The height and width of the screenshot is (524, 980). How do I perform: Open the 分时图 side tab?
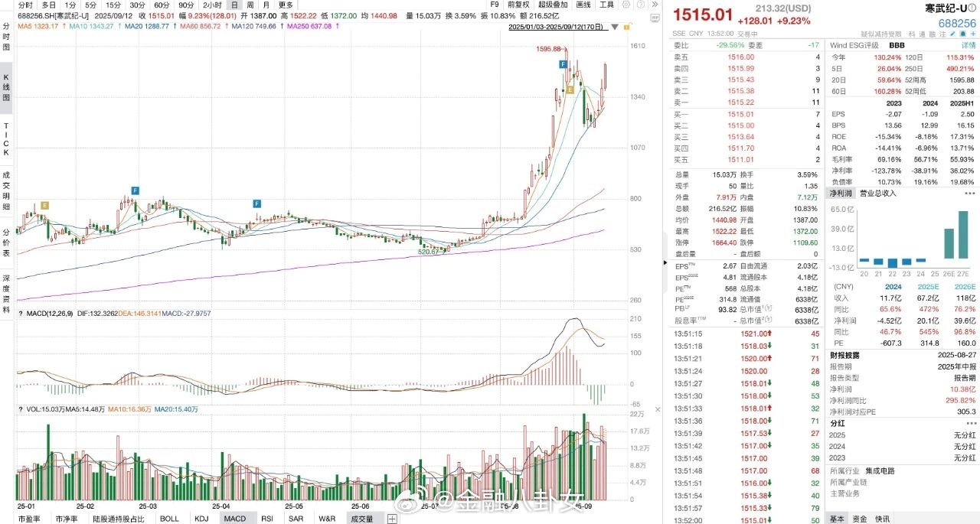click(x=6, y=36)
